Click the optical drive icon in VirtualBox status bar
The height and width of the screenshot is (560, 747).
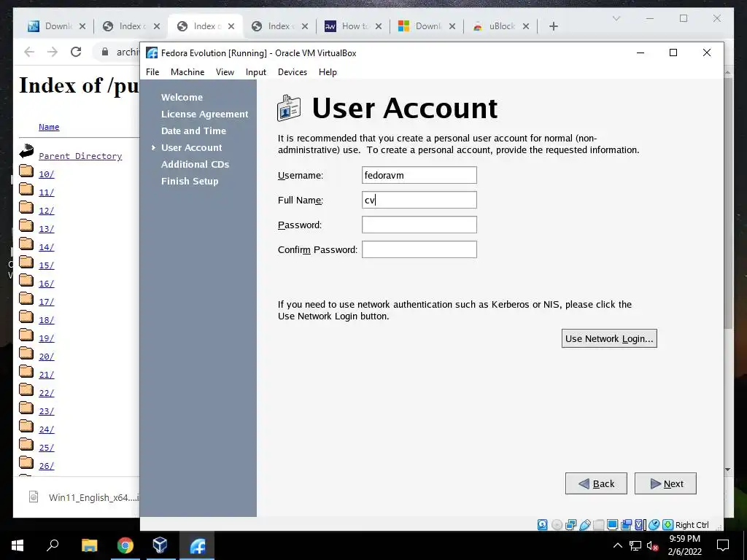tap(557, 525)
